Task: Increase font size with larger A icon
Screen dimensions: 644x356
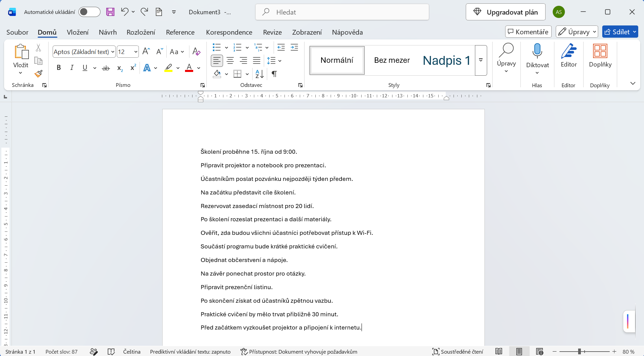Action: (146, 52)
